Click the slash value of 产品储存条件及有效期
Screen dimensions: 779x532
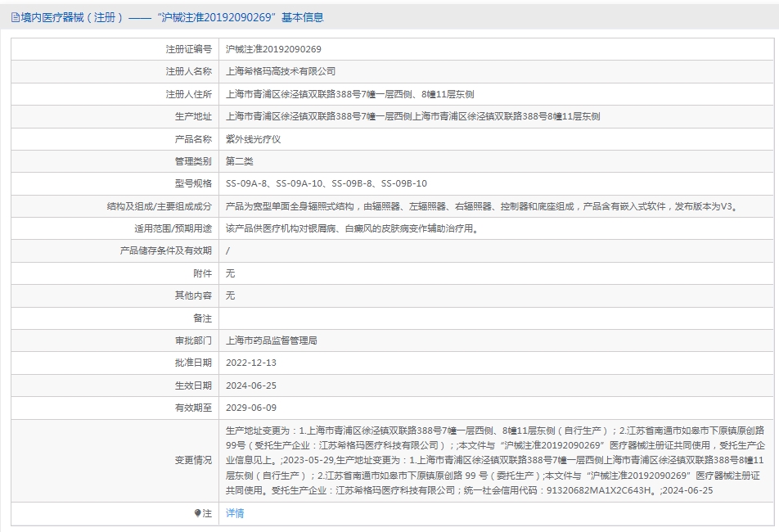(227, 250)
